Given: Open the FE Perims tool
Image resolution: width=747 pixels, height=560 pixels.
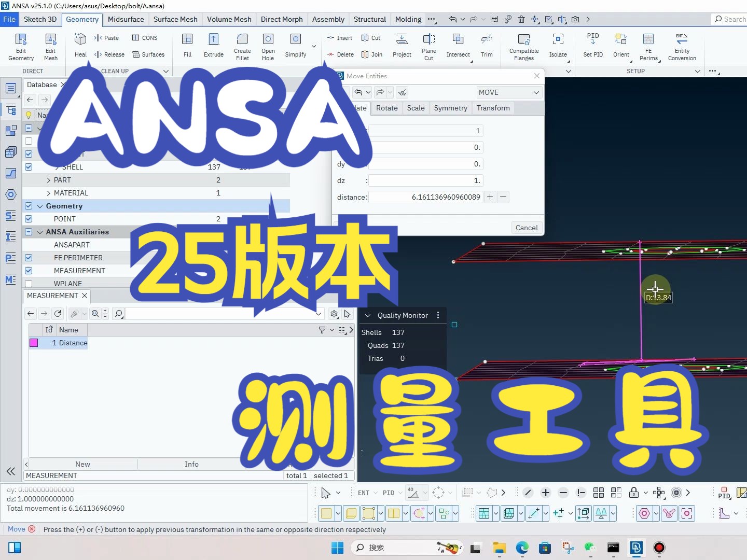Looking at the screenshot, I should 648,47.
